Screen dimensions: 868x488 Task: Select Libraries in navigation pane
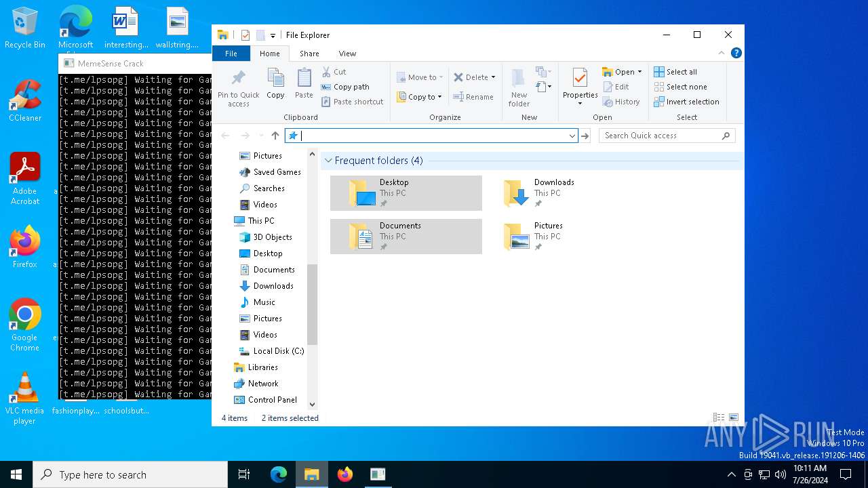pos(256,367)
